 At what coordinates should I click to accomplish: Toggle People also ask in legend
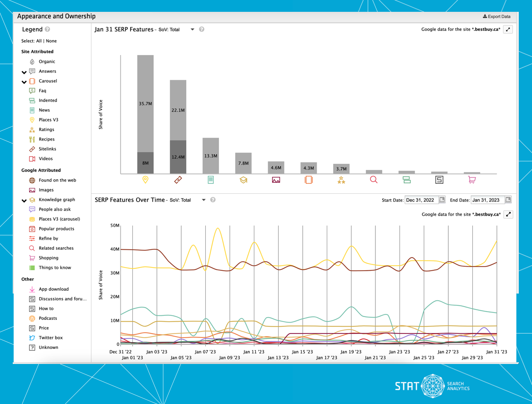[x=55, y=209]
